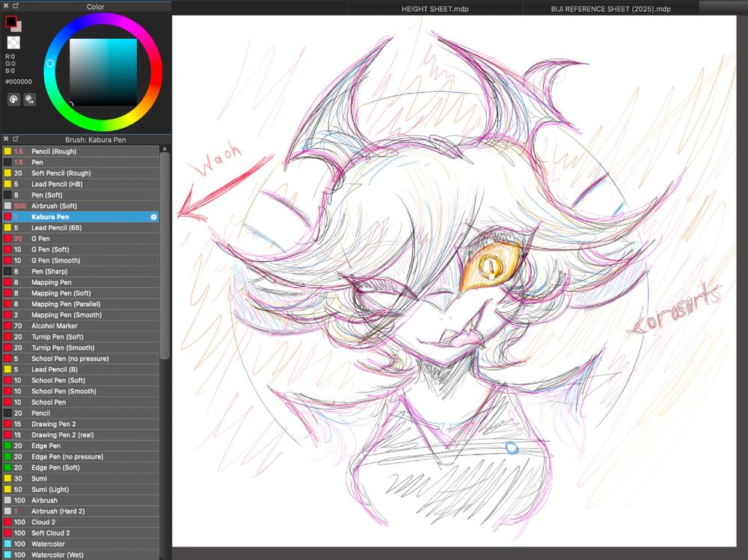This screenshot has height=560, width=748.
Task: Select the Alcohol Marker brush
Action: (x=81, y=326)
